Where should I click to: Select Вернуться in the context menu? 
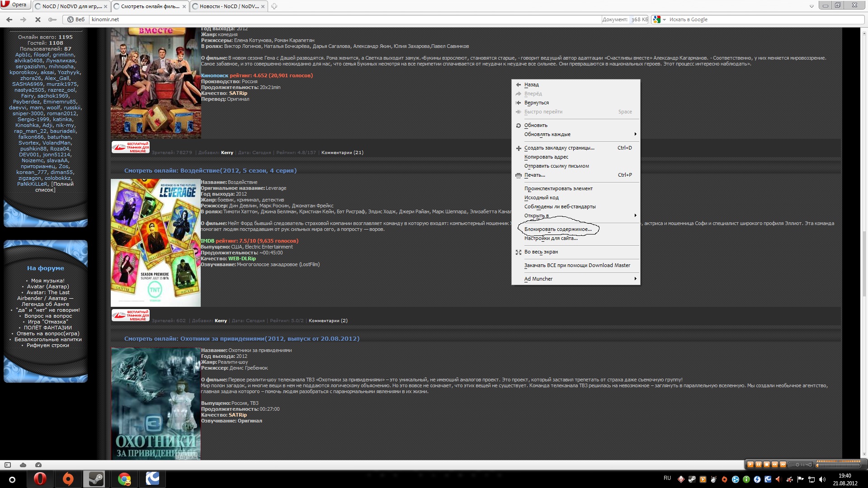pyautogui.click(x=576, y=103)
